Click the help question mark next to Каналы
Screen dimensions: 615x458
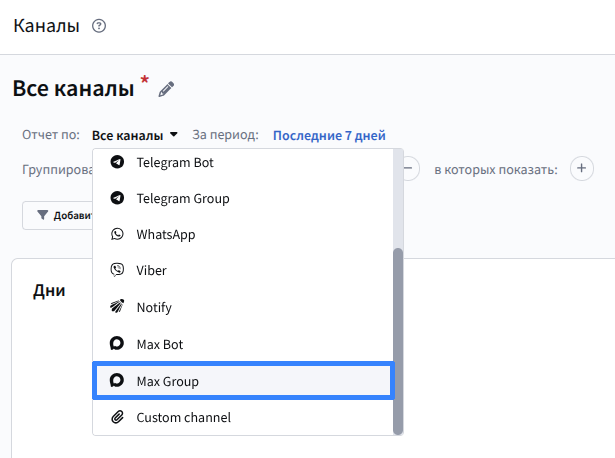click(98, 26)
